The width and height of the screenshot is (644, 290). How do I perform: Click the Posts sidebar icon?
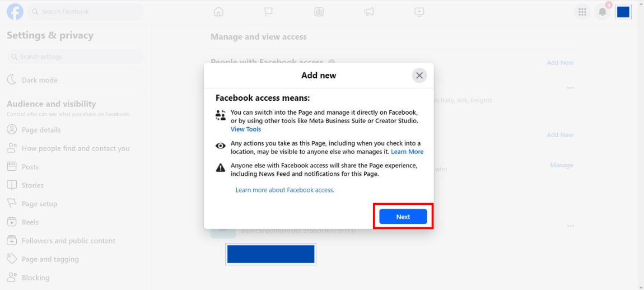click(x=12, y=167)
